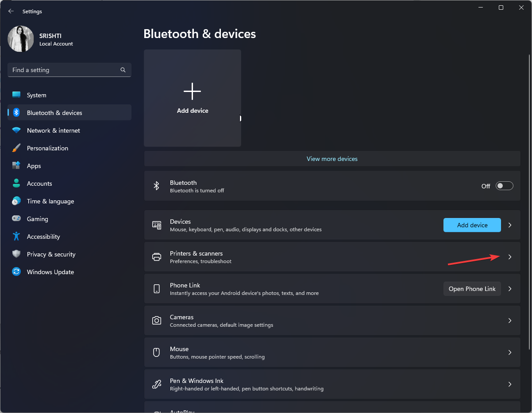Open the SRISHTI profile picture
Screen dimensions: 532x413
coord(21,39)
